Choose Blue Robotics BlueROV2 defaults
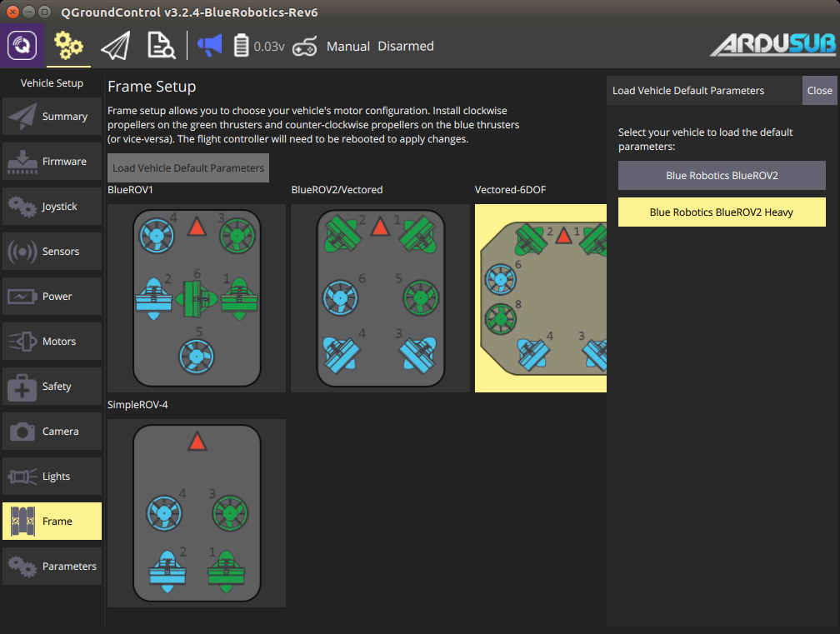The image size is (840, 634). click(x=722, y=176)
